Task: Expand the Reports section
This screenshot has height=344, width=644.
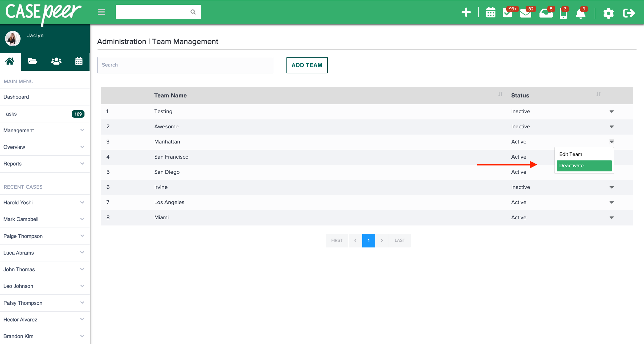Action: click(x=45, y=164)
